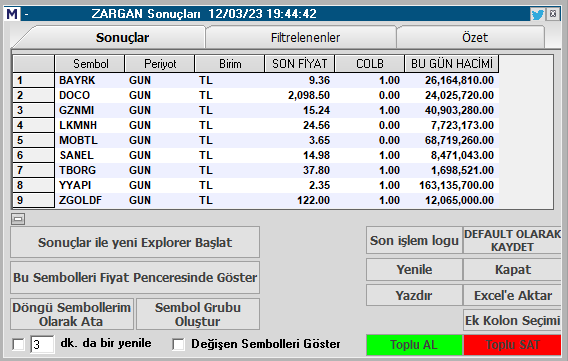Click the 2,098.50 price cell
568x361 pixels.
300,95
